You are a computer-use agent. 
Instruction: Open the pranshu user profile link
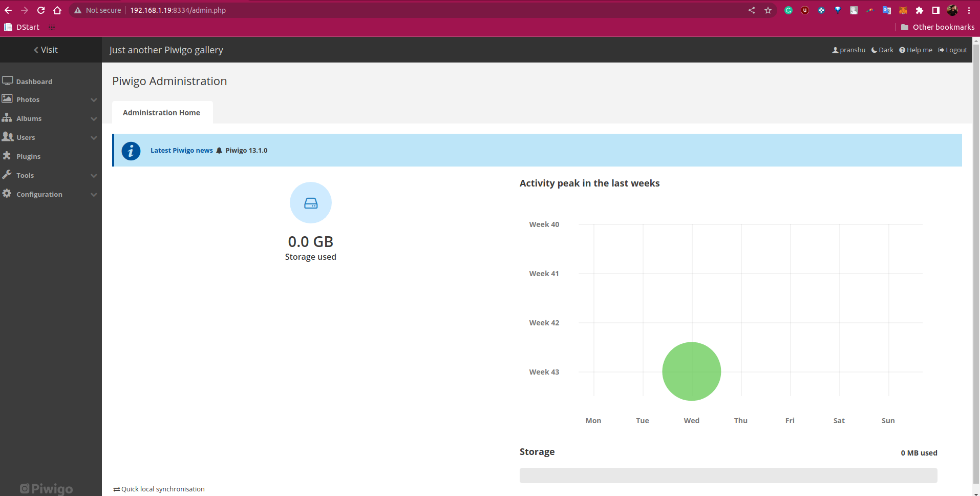[x=848, y=50]
